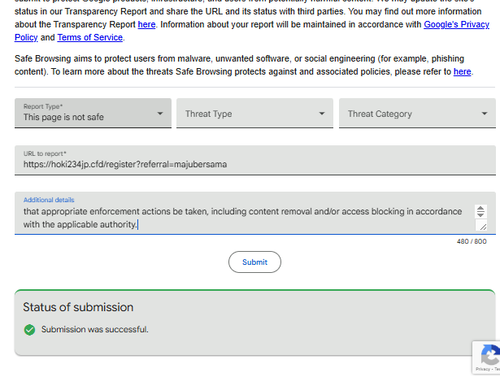Open Google's Privacy Policy link

(x=456, y=24)
